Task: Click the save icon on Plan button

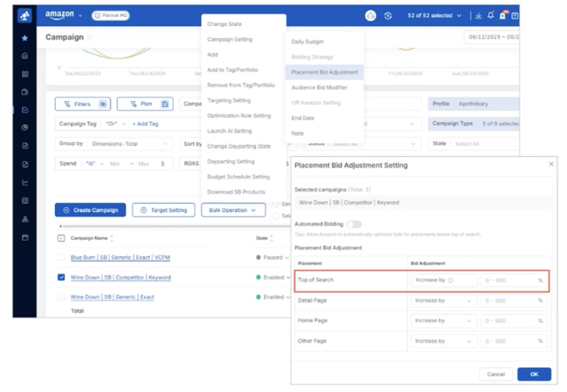Action: [x=165, y=104]
